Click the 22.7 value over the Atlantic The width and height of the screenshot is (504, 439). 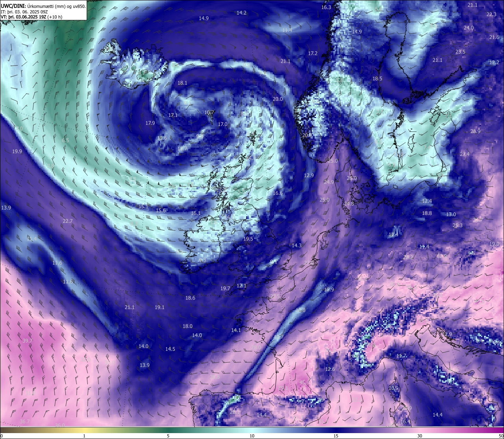[x=68, y=221]
